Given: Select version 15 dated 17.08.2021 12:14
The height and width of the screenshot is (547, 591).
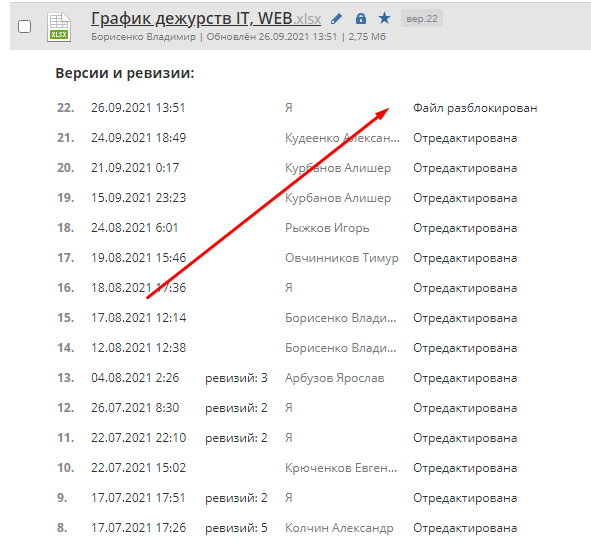Looking at the screenshot, I should coord(138,318).
